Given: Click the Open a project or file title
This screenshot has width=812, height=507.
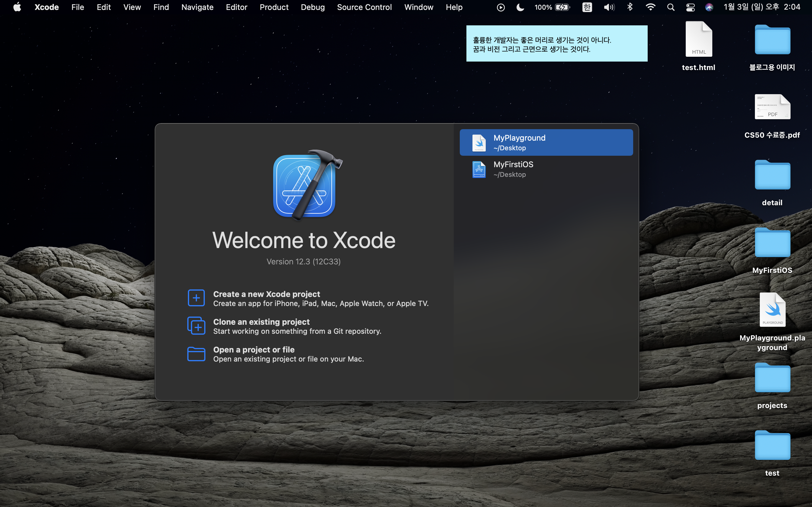Looking at the screenshot, I should [x=254, y=349].
